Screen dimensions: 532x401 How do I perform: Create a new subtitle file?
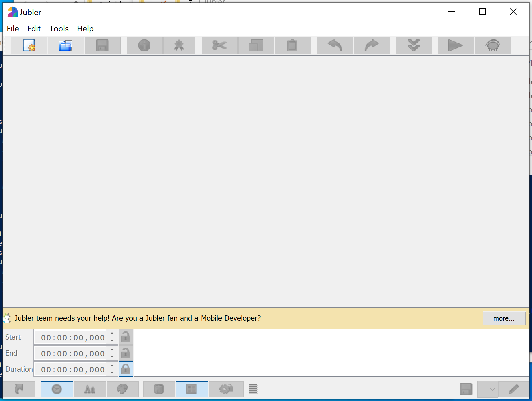pyautogui.click(x=29, y=46)
